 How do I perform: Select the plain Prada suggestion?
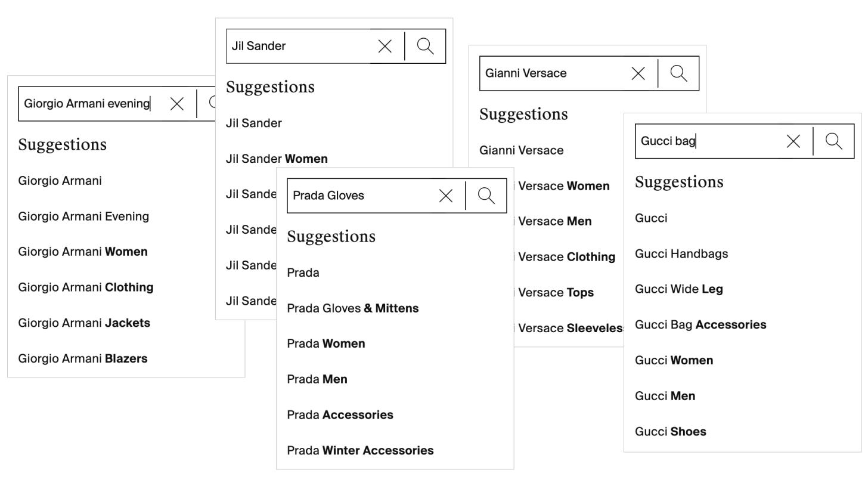click(303, 273)
